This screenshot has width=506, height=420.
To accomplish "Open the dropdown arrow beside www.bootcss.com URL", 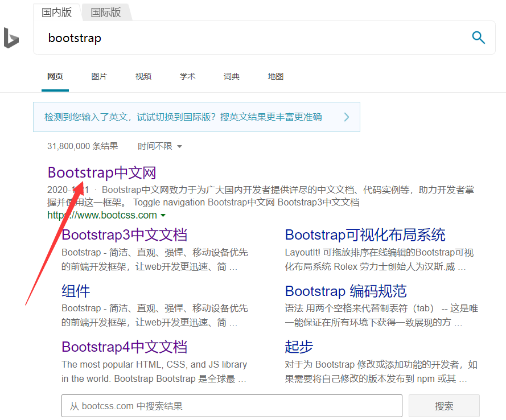I will tap(163, 215).
